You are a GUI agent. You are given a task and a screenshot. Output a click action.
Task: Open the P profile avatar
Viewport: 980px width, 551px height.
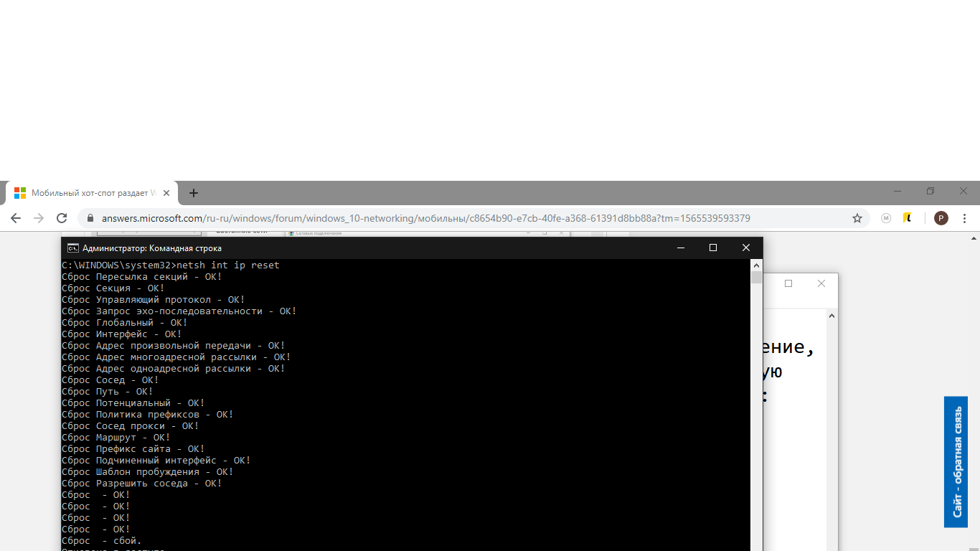[941, 218]
